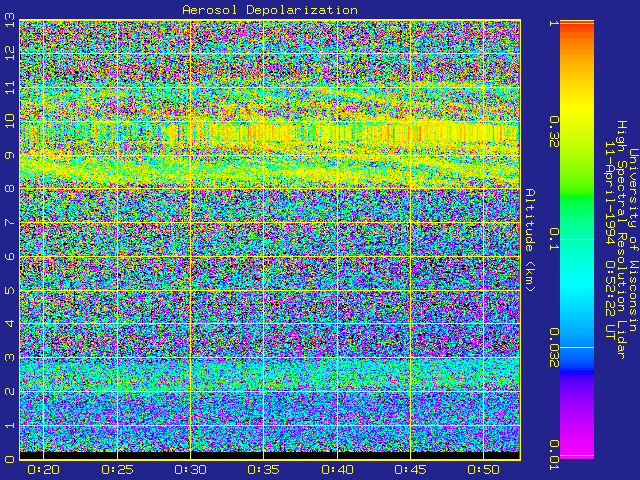Click the 0:25 time axis label
Image resolution: width=640 pixels, height=480 pixels.
tap(117, 470)
